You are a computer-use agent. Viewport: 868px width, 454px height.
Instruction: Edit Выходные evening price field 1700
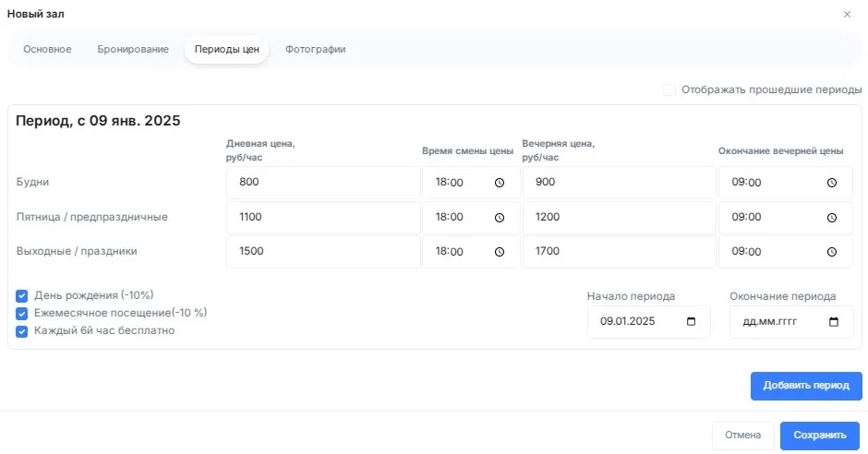tap(619, 252)
